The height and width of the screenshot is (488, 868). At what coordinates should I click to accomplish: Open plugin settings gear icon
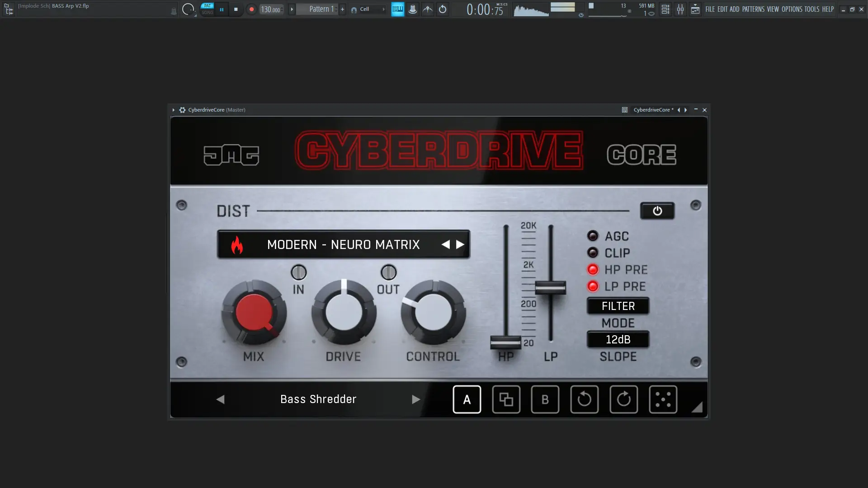tap(182, 110)
